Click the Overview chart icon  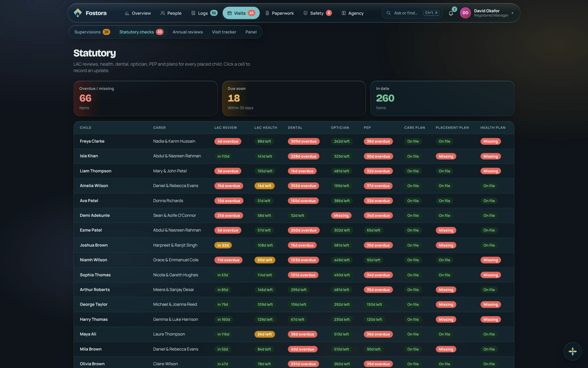[127, 13]
